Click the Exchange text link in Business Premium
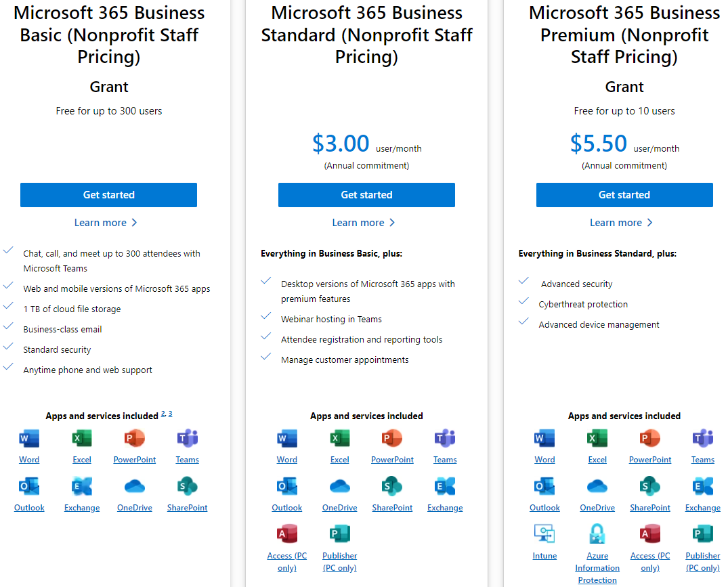The height and width of the screenshot is (587, 728). tap(702, 508)
